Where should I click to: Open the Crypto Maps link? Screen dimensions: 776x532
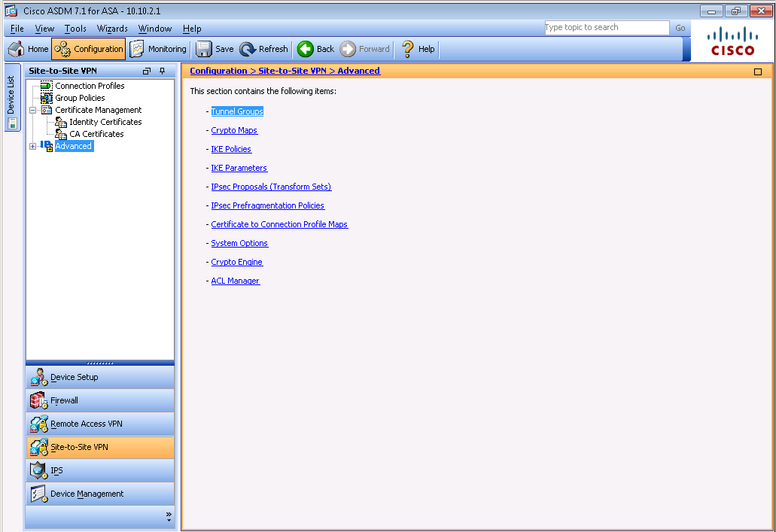click(234, 130)
